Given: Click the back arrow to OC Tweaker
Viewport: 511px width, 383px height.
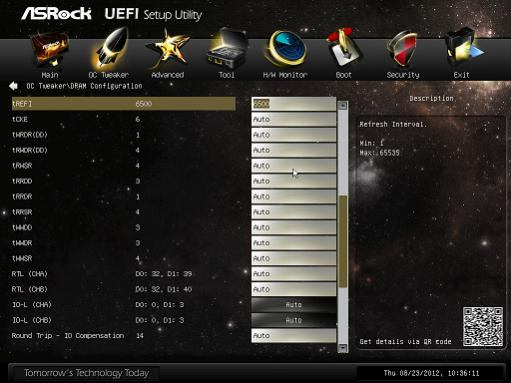Looking at the screenshot, I should pos(13,86).
